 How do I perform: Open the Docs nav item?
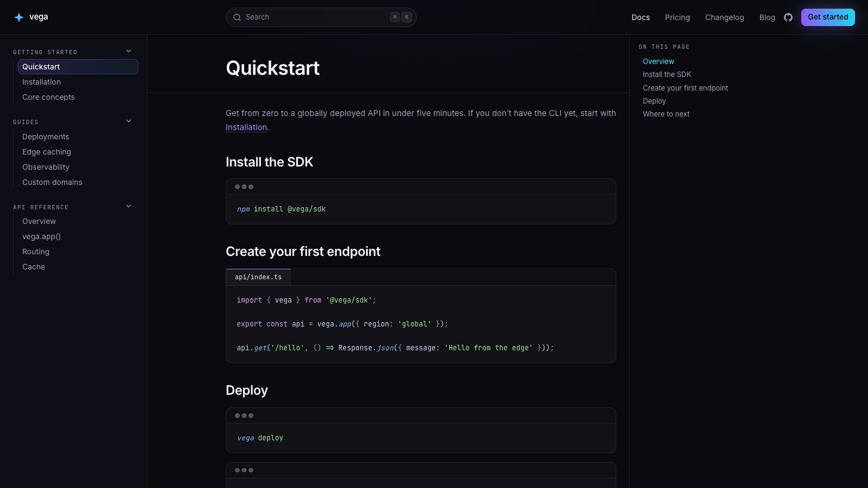pos(641,17)
